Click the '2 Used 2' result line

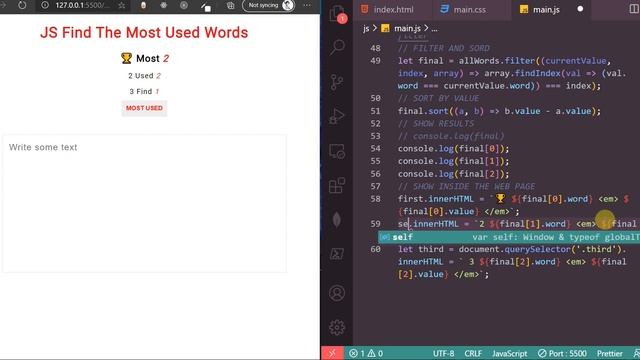[144, 76]
